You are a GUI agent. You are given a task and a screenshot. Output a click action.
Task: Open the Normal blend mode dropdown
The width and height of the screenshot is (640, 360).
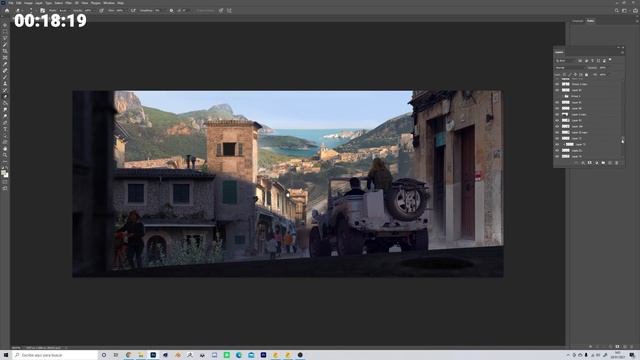pos(570,68)
